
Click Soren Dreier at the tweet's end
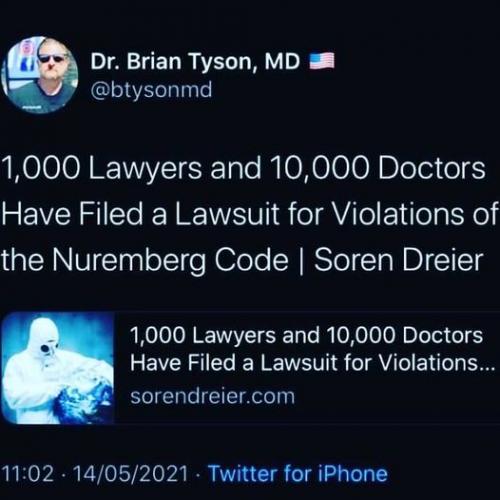[399, 260]
